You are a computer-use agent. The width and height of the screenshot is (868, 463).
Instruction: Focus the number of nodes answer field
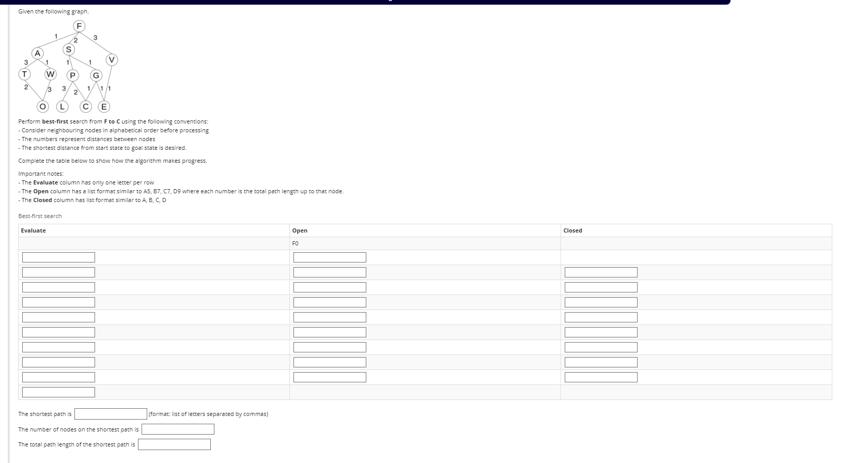coord(178,429)
